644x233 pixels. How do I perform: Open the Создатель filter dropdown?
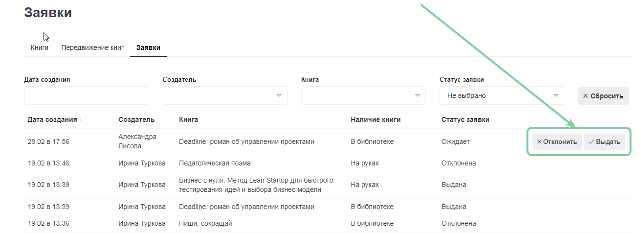pyautogui.click(x=225, y=95)
